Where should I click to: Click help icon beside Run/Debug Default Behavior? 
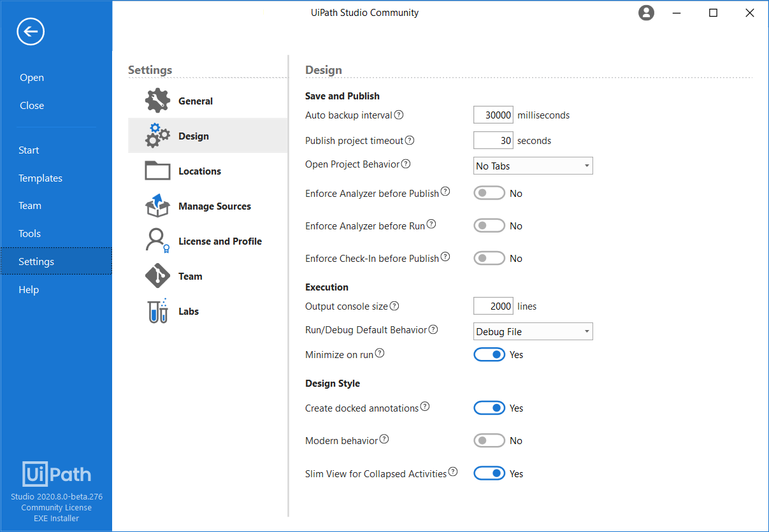click(433, 329)
